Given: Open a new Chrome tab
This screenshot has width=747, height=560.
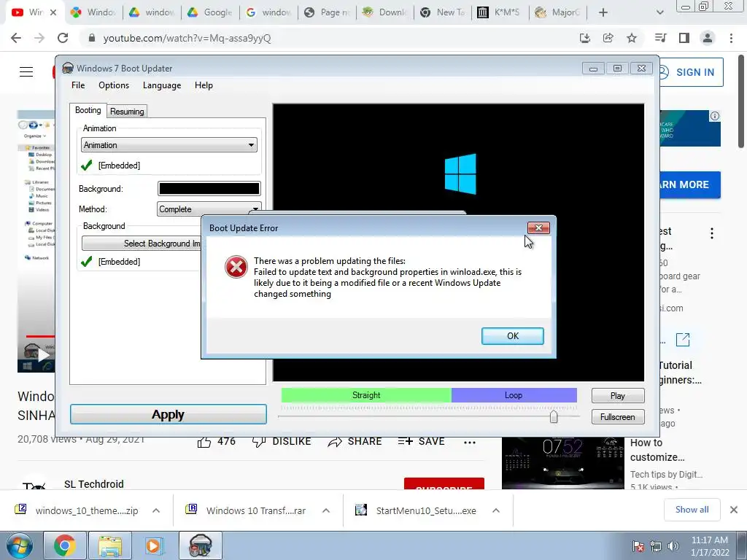Looking at the screenshot, I should pos(603,12).
